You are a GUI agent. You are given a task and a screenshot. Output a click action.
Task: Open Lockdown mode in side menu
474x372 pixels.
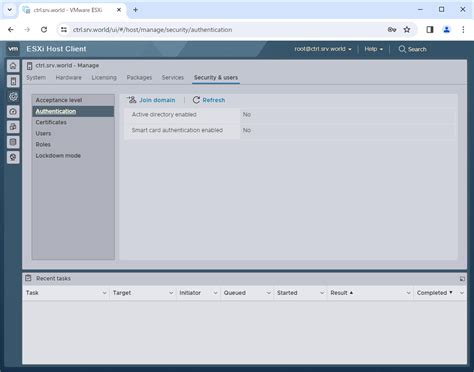click(x=73, y=156)
